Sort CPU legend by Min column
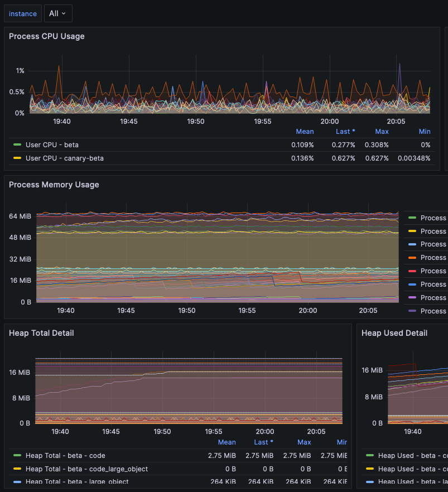This screenshot has height=492, width=448. pos(425,132)
